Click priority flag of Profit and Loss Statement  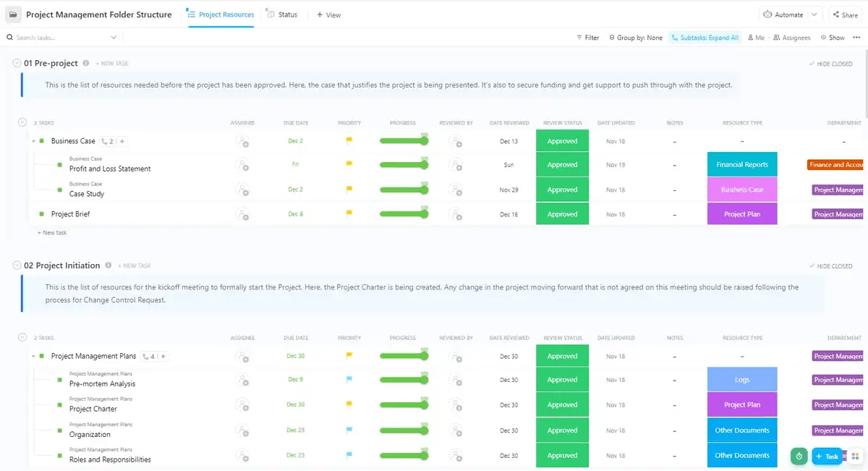(x=349, y=165)
